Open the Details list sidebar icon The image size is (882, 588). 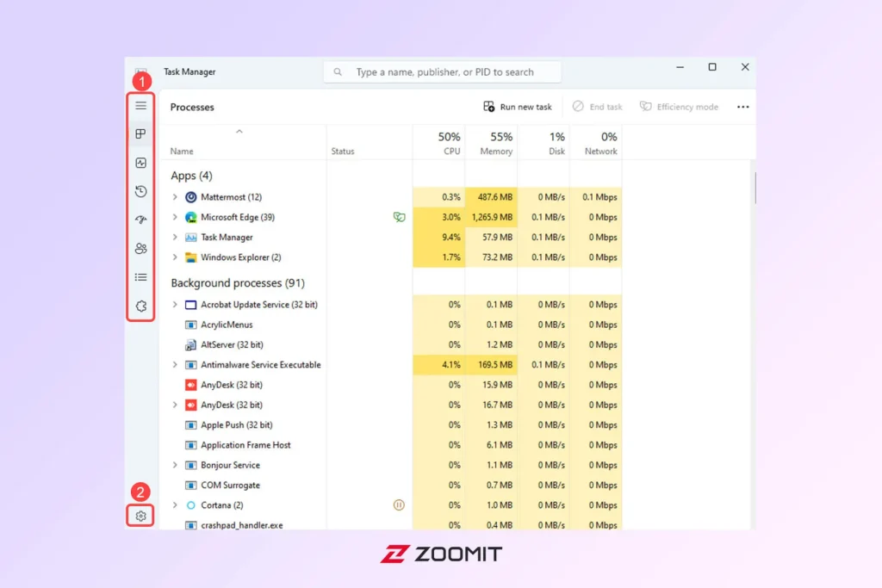140,277
